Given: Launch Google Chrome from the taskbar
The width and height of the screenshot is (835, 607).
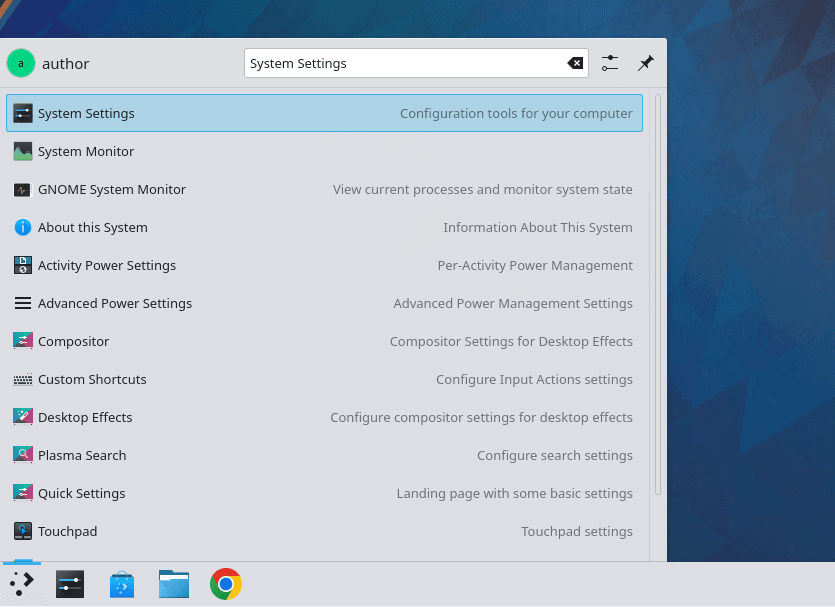Looking at the screenshot, I should pyautogui.click(x=226, y=584).
